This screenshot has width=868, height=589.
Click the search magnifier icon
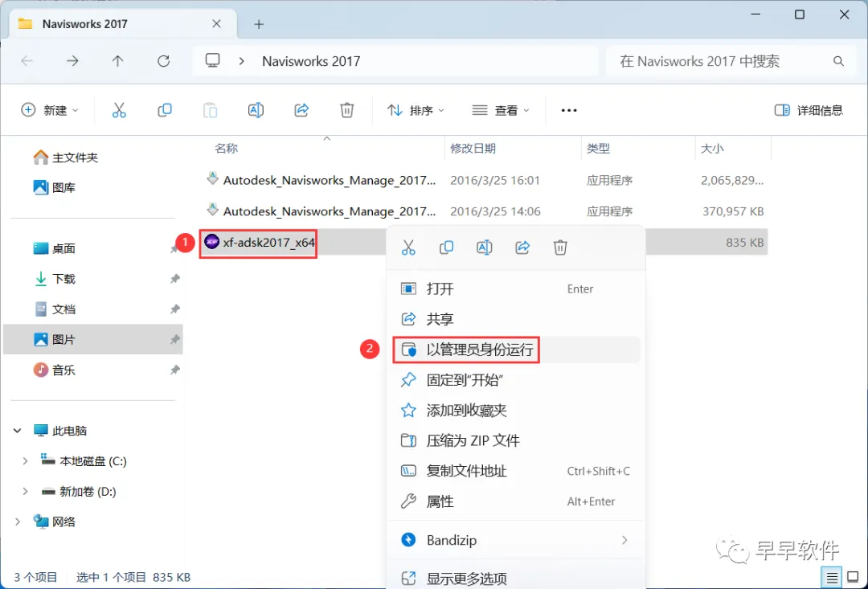(x=838, y=61)
